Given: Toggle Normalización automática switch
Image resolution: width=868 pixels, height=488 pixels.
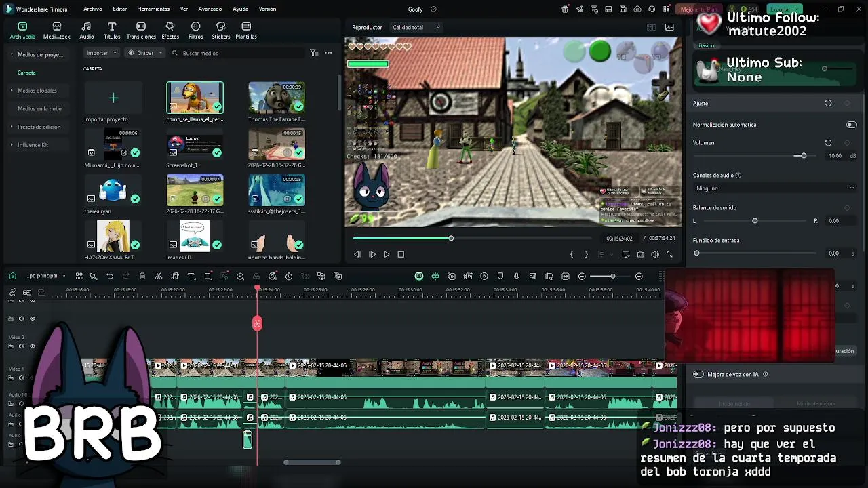Looking at the screenshot, I should [851, 125].
